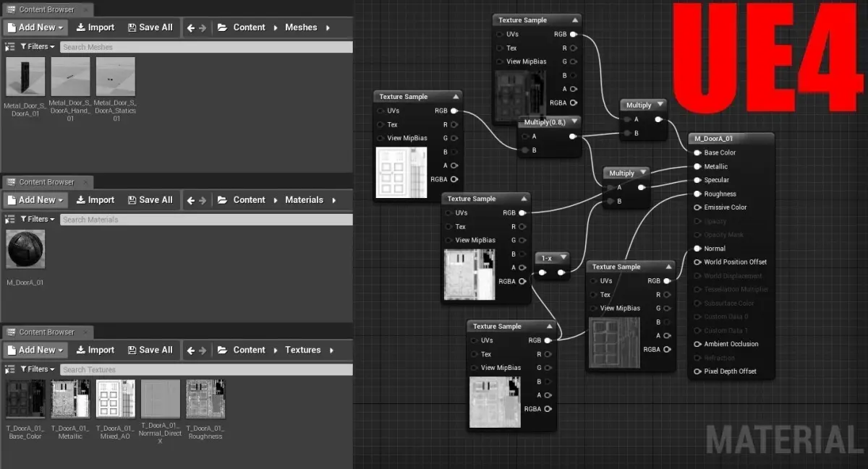Expand the arrow after the Meshes breadcrumb
This screenshot has width=868, height=469.
click(x=328, y=27)
